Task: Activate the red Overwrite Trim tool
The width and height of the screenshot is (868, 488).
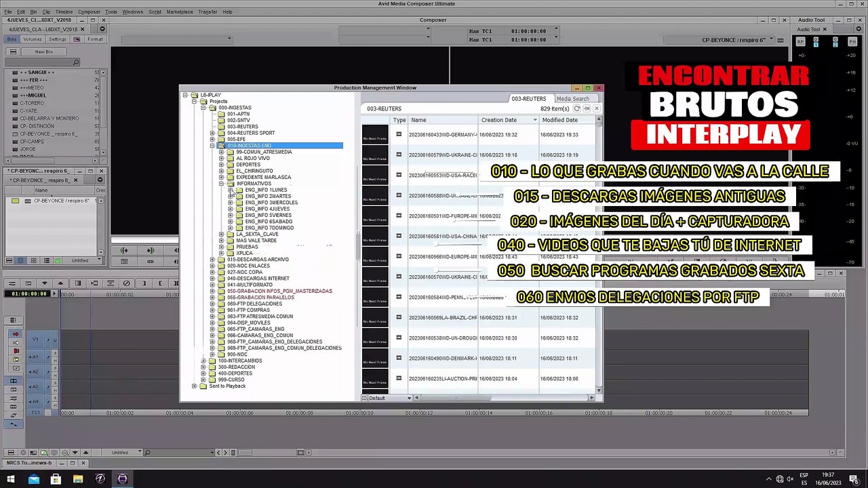Action: (x=16, y=350)
